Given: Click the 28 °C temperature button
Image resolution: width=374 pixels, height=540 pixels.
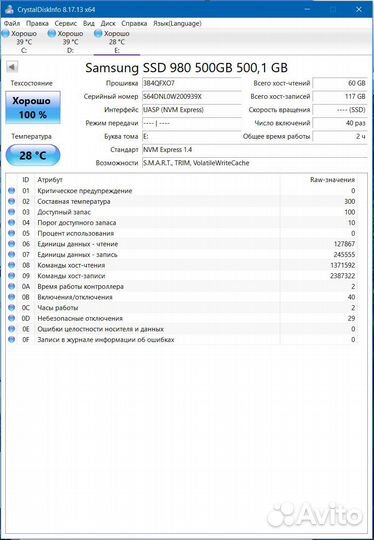Looking at the screenshot, I should coord(33,155).
